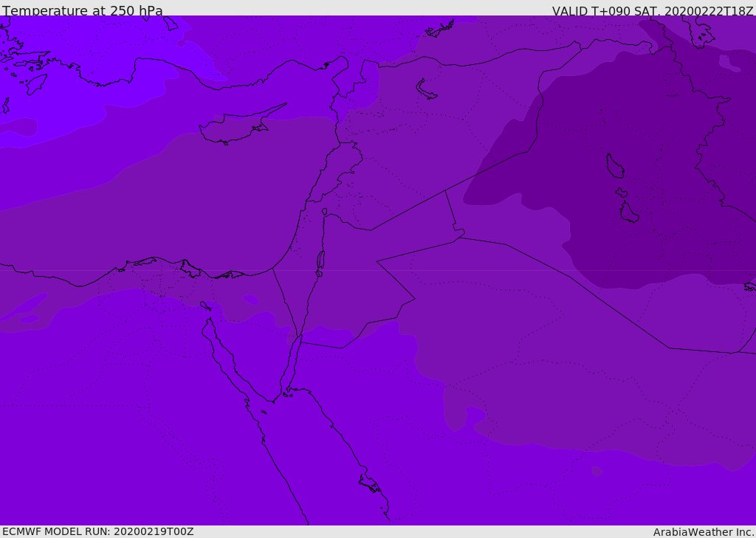Click inside the Gulf of Aqaba

294,363
